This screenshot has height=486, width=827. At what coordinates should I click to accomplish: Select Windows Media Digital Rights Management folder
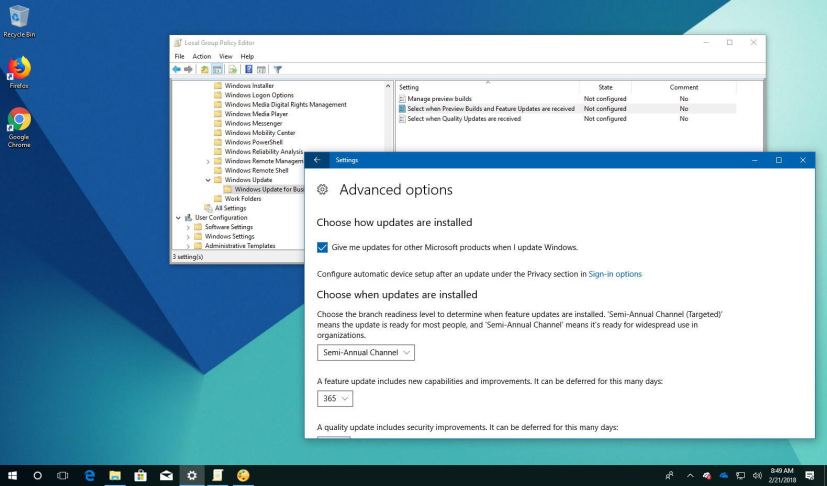point(285,104)
